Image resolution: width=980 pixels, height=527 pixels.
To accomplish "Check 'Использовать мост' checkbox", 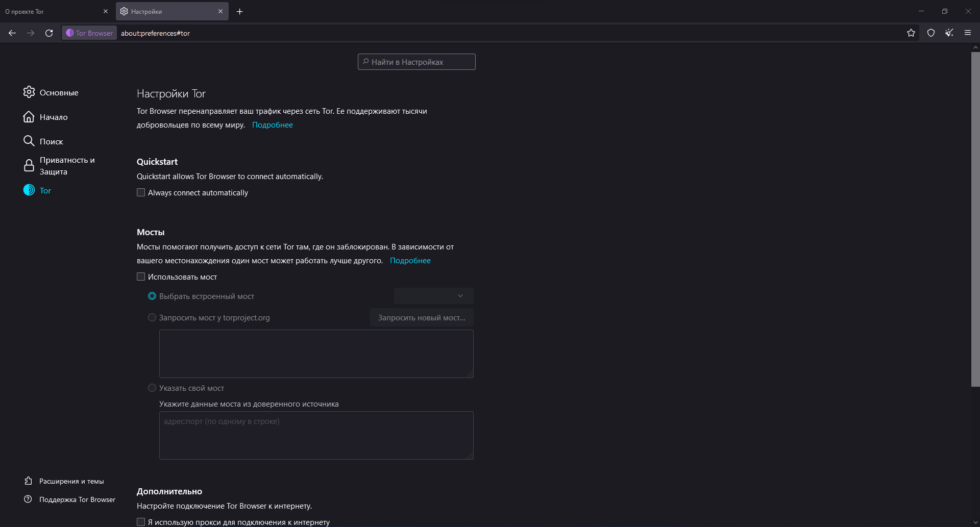I will (x=141, y=277).
